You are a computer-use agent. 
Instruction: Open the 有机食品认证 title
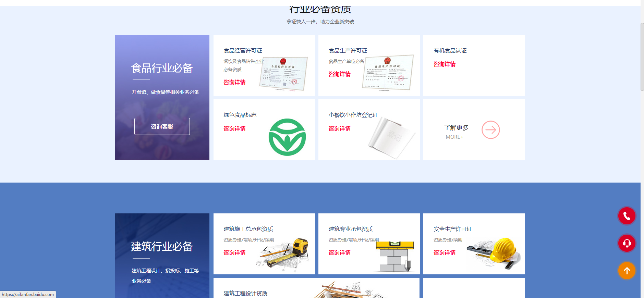[450, 51]
